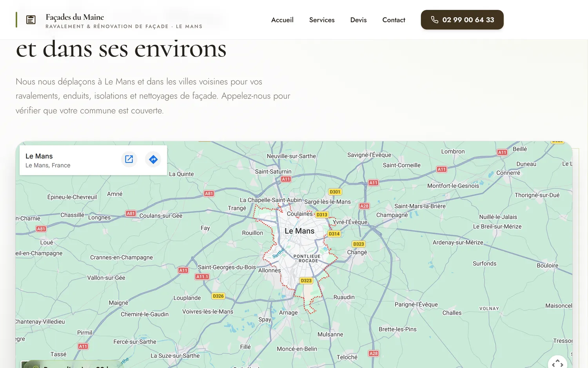This screenshot has height=368, width=588.
Task: Click Saint-Mars-la-Brière on the map
Action: (x=420, y=206)
